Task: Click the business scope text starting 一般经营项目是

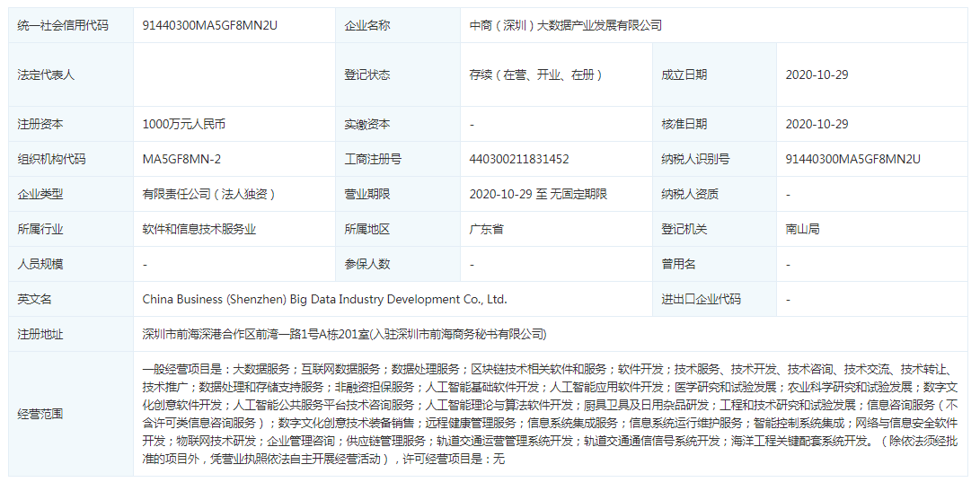Action: coord(550,414)
